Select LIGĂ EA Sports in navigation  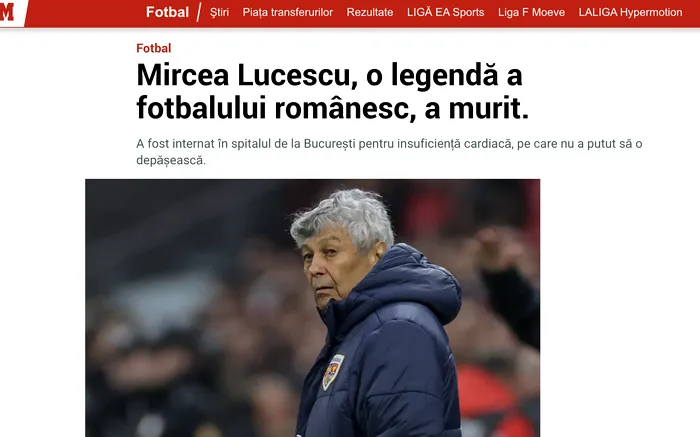446,12
